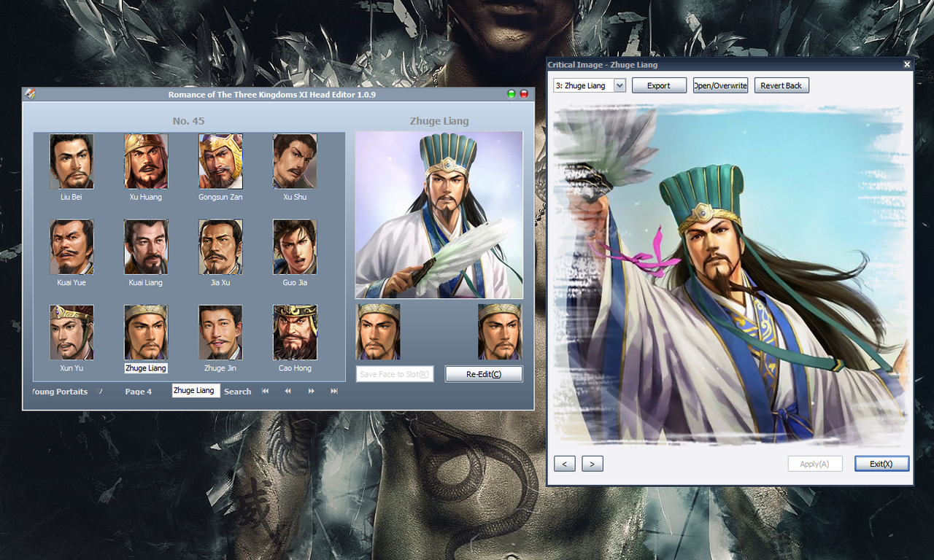
Task: Show next critical image with '>' button
Action: [593, 464]
